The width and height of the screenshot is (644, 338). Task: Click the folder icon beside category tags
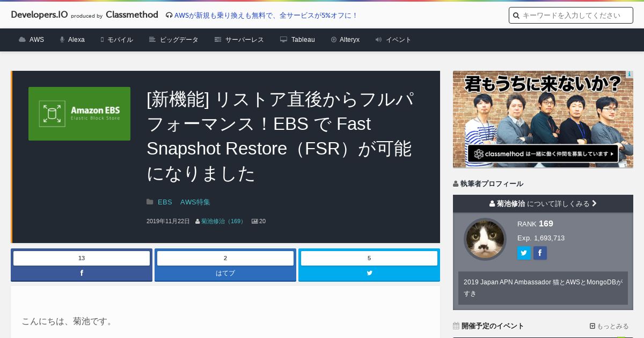[150, 202]
